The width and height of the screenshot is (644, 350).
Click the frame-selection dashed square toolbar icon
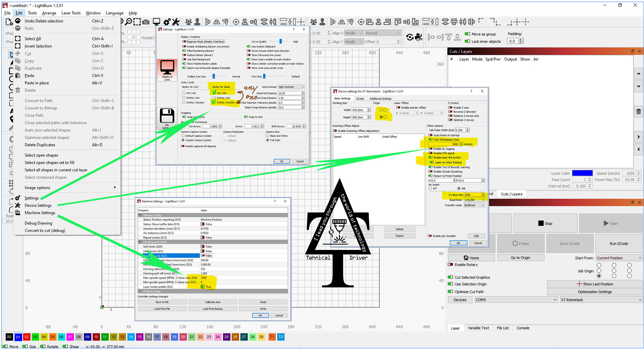click(137, 22)
